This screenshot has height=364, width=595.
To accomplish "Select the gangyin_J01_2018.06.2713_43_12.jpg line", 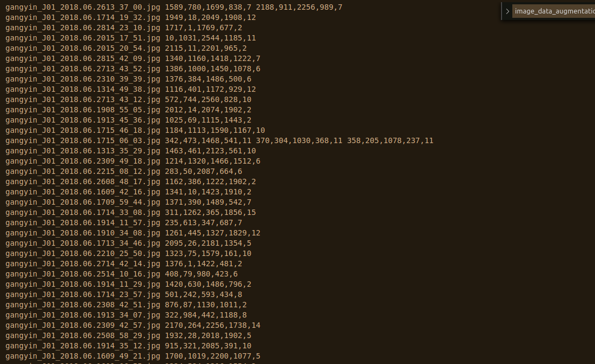I will point(81,99).
